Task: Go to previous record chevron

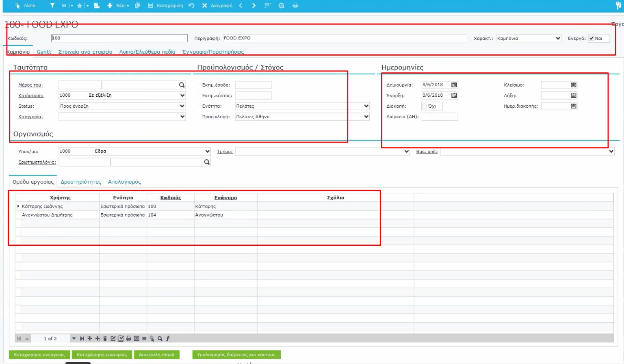Action: (x=240, y=6)
